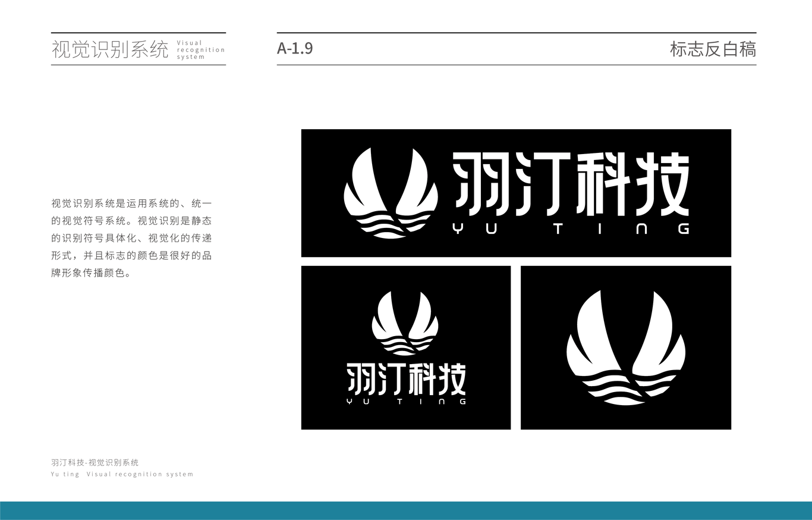812x520 pixels.
Task: Click the small 羽汀科技 wordmark in stacked logo
Action: tap(406, 378)
